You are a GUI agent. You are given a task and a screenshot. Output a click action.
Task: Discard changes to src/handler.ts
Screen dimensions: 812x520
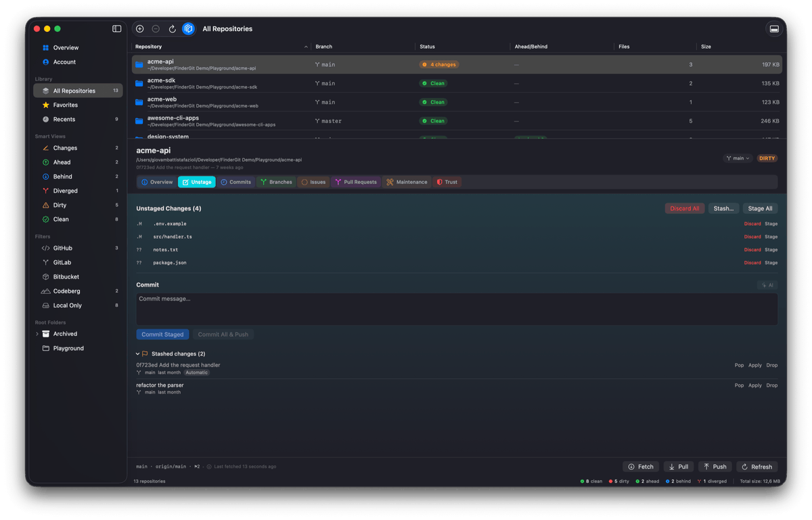[752, 237]
